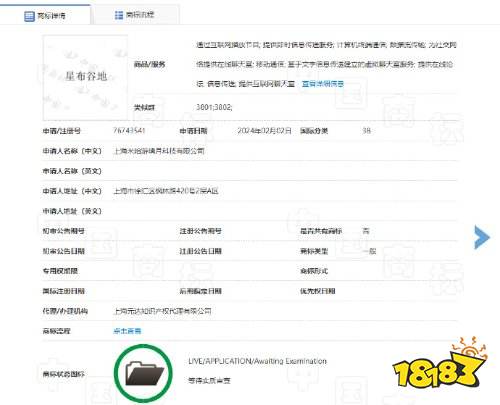Go to next record with blue arrow
500x405 pixels.
click(482, 237)
